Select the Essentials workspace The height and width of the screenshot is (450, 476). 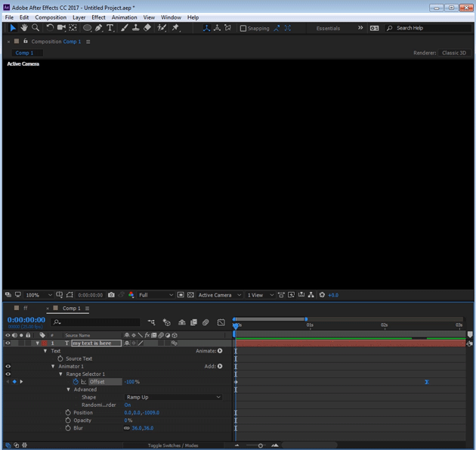coord(328,28)
